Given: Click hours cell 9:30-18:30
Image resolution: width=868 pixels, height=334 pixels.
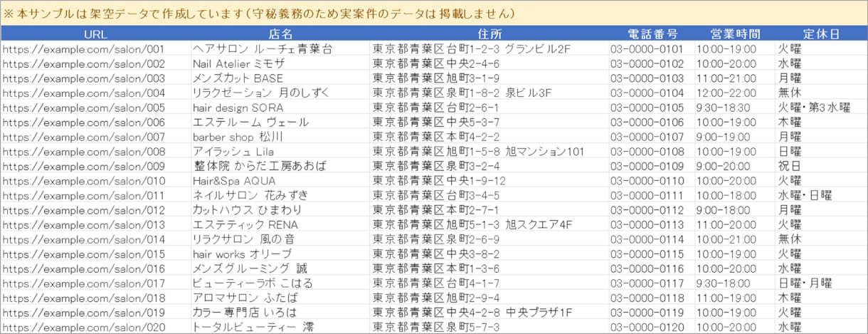Looking at the screenshot, I should tap(735, 108).
